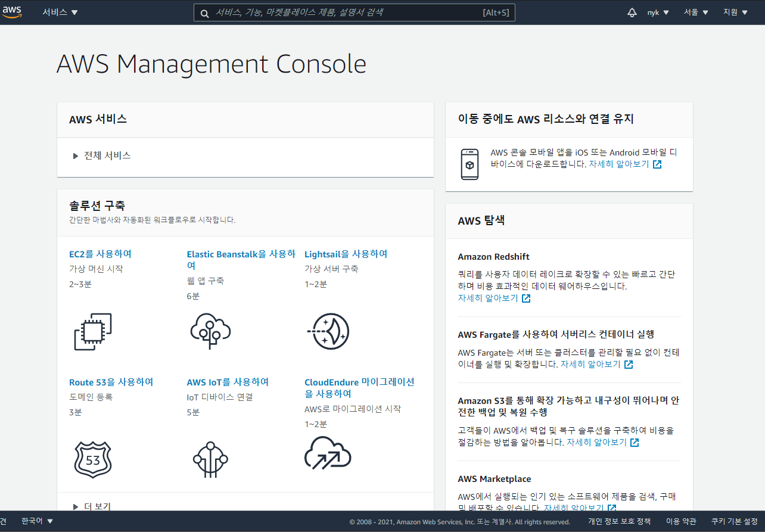Open 이용 약관 footer link
Viewport: 765px width, 532px height.
tap(681, 522)
